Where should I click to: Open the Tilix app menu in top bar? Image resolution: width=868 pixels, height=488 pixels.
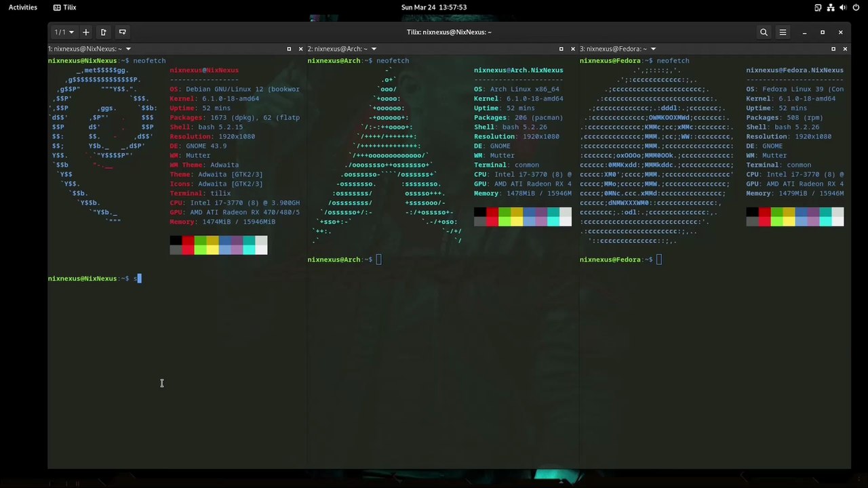pos(64,7)
